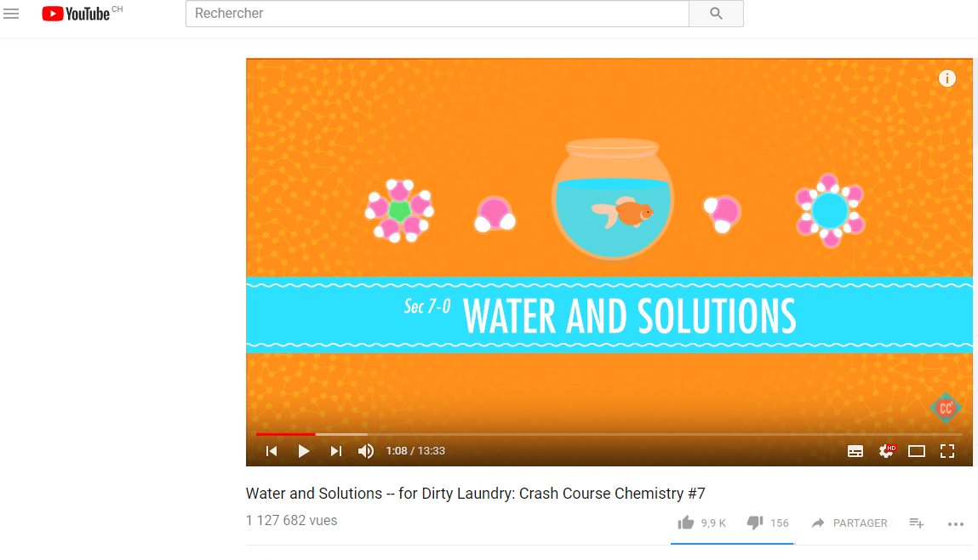The image size is (978, 560).
Task: Click the magnifying glass search button
Action: (716, 14)
